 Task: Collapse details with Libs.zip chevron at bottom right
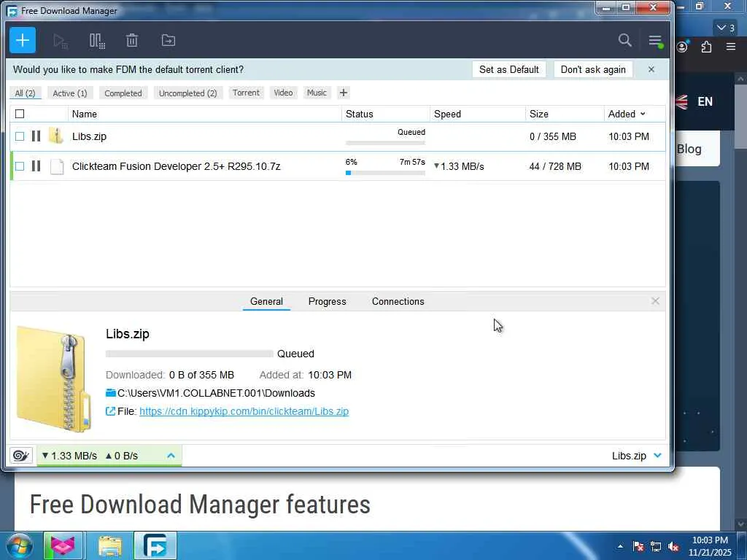click(658, 455)
